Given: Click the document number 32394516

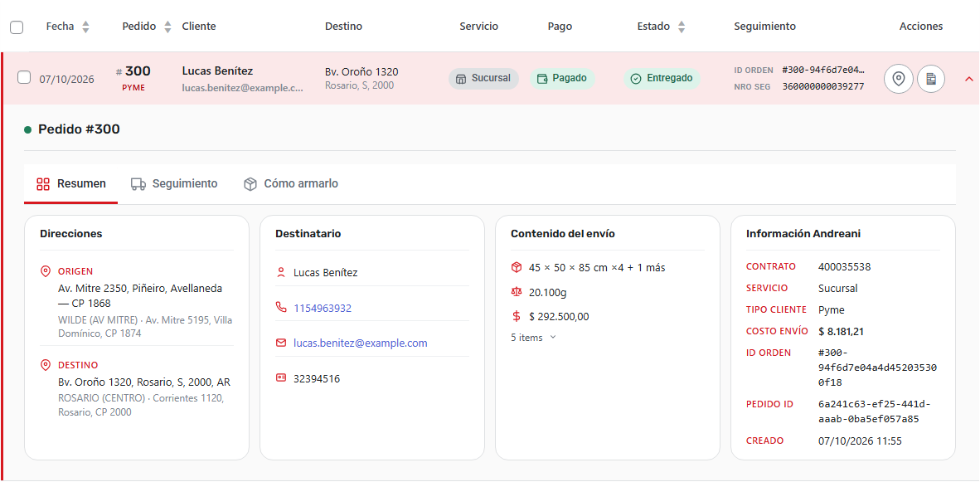Looking at the screenshot, I should point(317,378).
